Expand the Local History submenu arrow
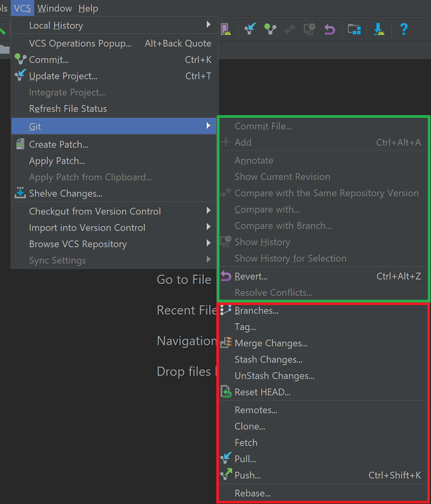The height and width of the screenshot is (504, 431). 208,24
